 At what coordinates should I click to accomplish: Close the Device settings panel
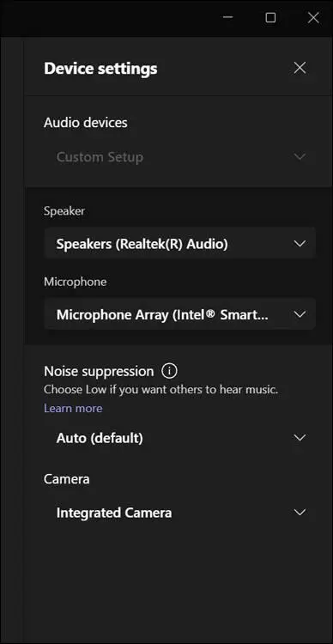click(x=300, y=68)
